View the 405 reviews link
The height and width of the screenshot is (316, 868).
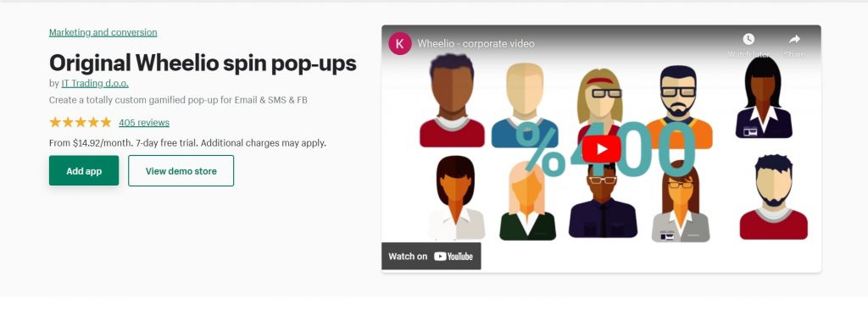click(144, 122)
